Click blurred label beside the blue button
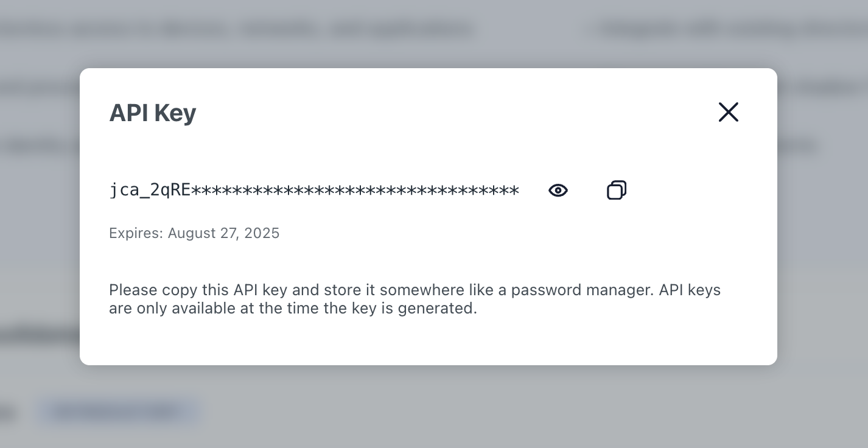The height and width of the screenshot is (448, 868). click(x=7, y=413)
